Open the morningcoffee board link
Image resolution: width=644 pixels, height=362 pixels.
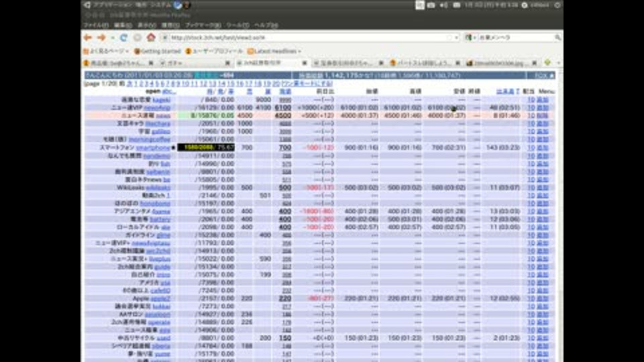(x=149, y=139)
